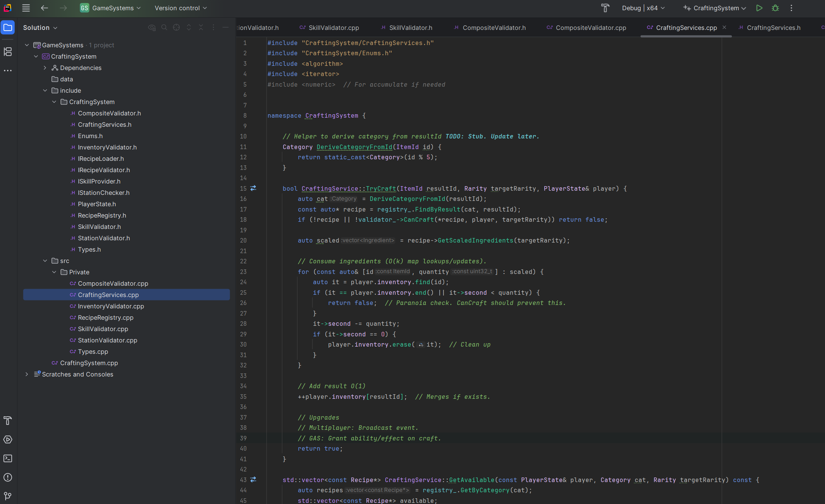
Task: Open RecipeRegistry.cpp in the solution tree
Action: click(106, 317)
